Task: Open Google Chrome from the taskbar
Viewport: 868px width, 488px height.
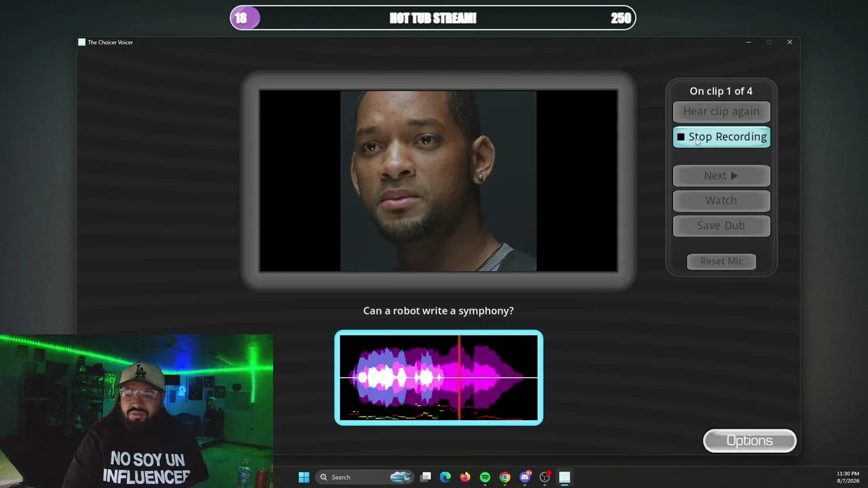Action: (505, 477)
